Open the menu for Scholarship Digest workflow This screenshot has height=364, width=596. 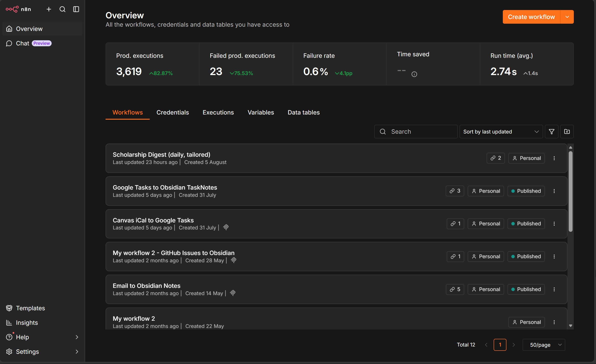point(554,158)
